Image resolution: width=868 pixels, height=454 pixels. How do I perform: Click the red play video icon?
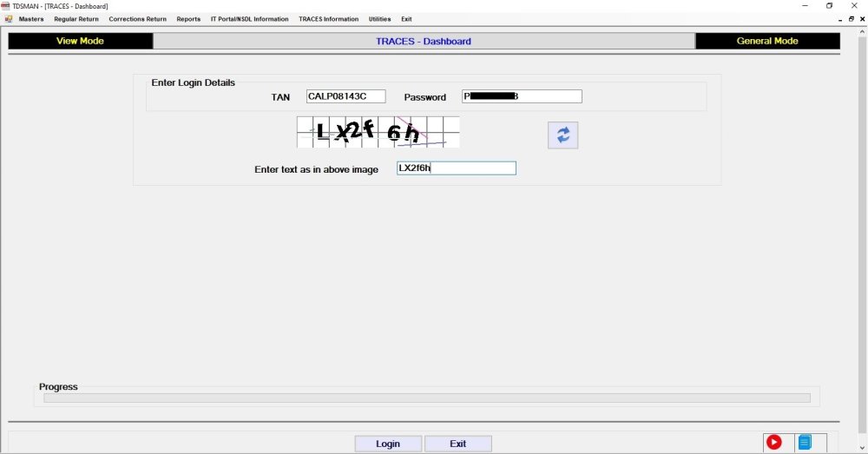[x=774, y=442]
